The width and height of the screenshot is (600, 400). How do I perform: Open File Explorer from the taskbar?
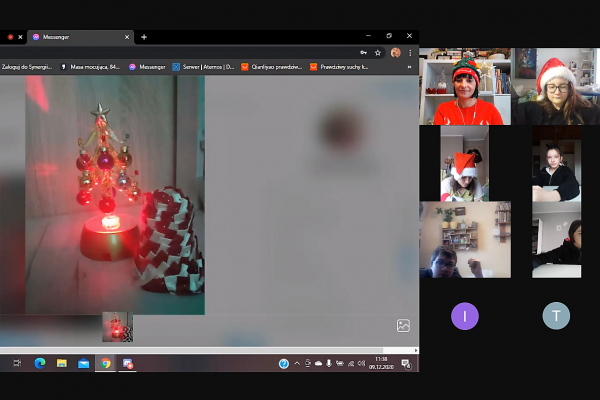click(62, 363)
